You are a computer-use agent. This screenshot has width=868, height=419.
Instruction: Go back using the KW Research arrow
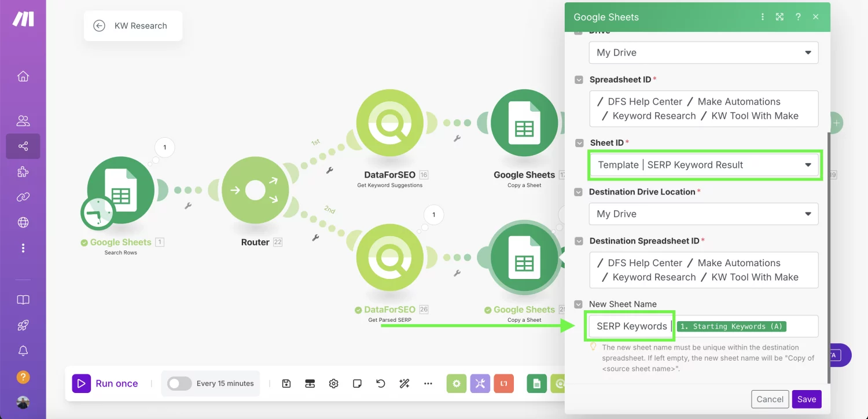100,25
